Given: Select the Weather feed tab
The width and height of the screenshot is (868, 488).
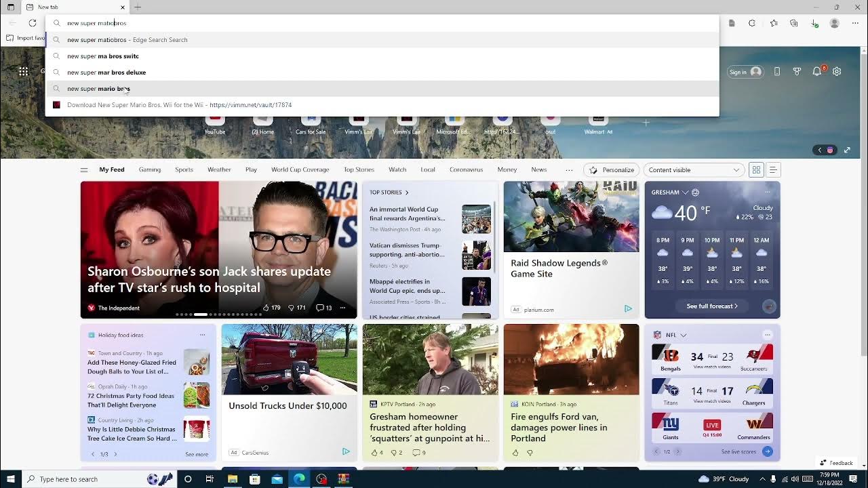Looking at the screenshot, I should pyautogui.click(x=219, y=169).
